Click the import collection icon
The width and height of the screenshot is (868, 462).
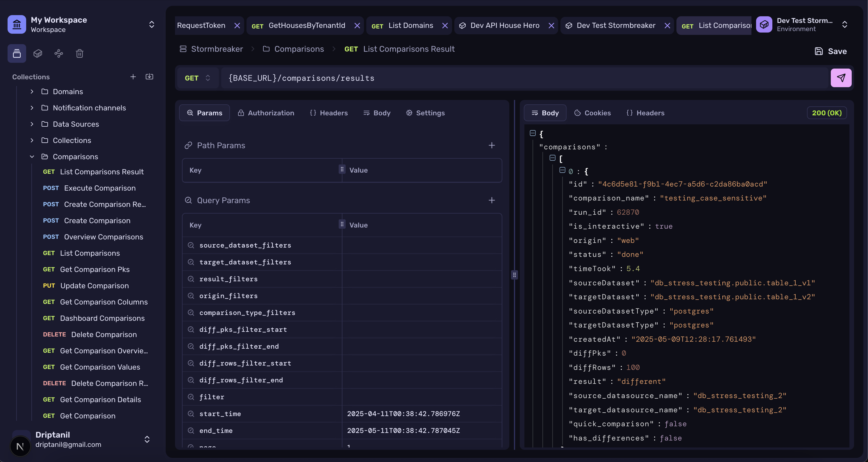[149, 77]
